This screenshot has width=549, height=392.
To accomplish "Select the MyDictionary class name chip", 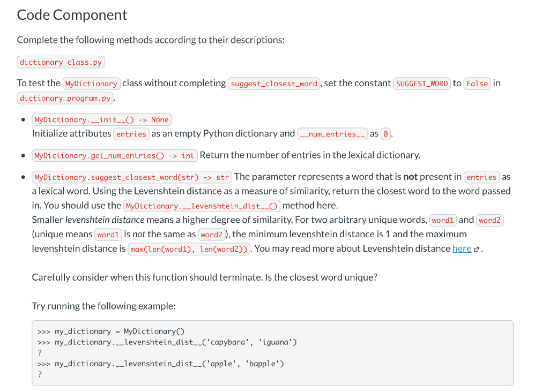I will tap(91, 83).
